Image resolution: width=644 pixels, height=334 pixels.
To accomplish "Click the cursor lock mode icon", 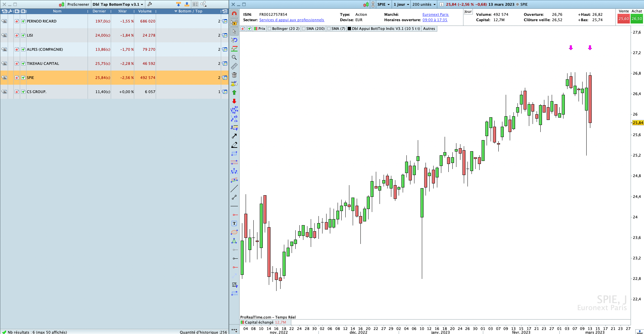I will click(x=234, y=23).
